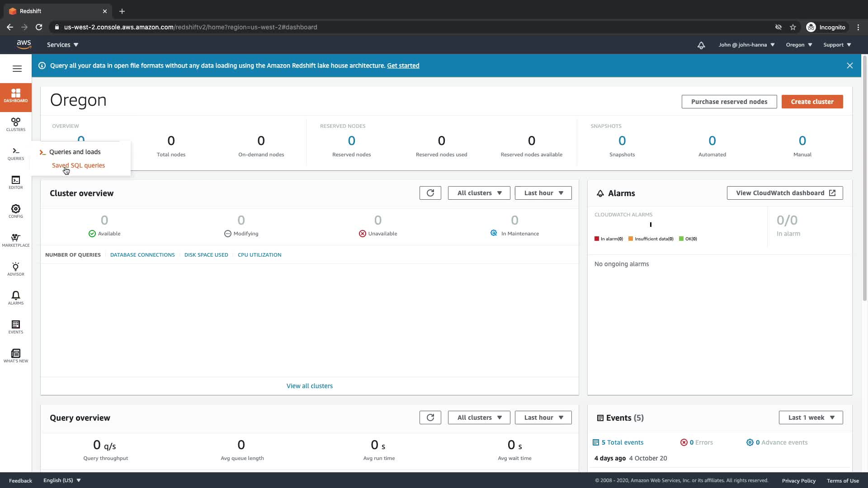Screen dimensions: 868x488
Task: Open the What's New sidebar icon
Action: click(16, 356)
